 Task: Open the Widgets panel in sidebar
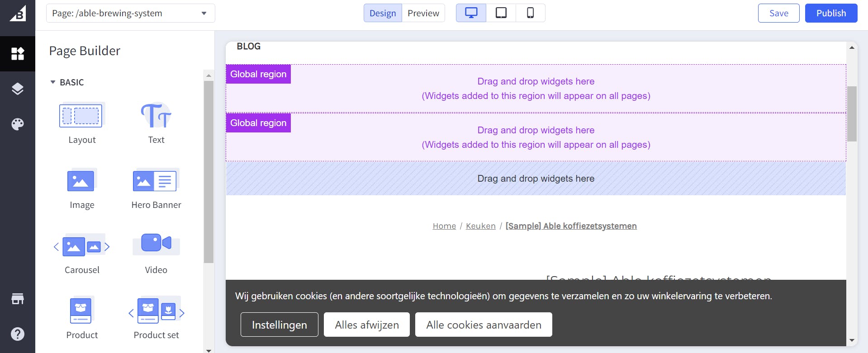[18, 54]
